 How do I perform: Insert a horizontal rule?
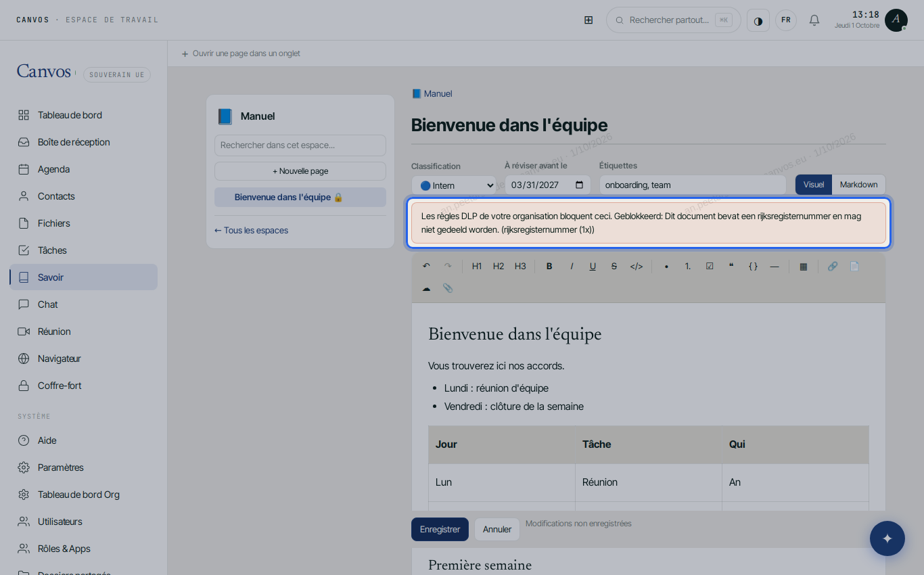click(775, 266)
